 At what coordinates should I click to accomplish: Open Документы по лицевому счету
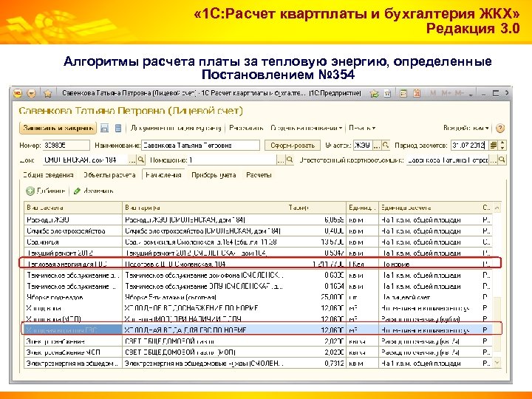(x=176, y=128)
